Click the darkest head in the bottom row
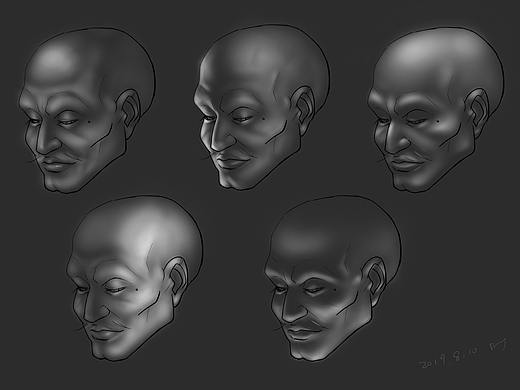This screenshot has height=390, width=520. [333, 278]
